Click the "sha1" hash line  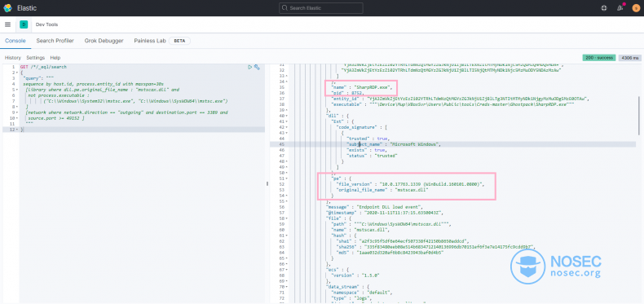pyautogui.click(x=403, y=241)
